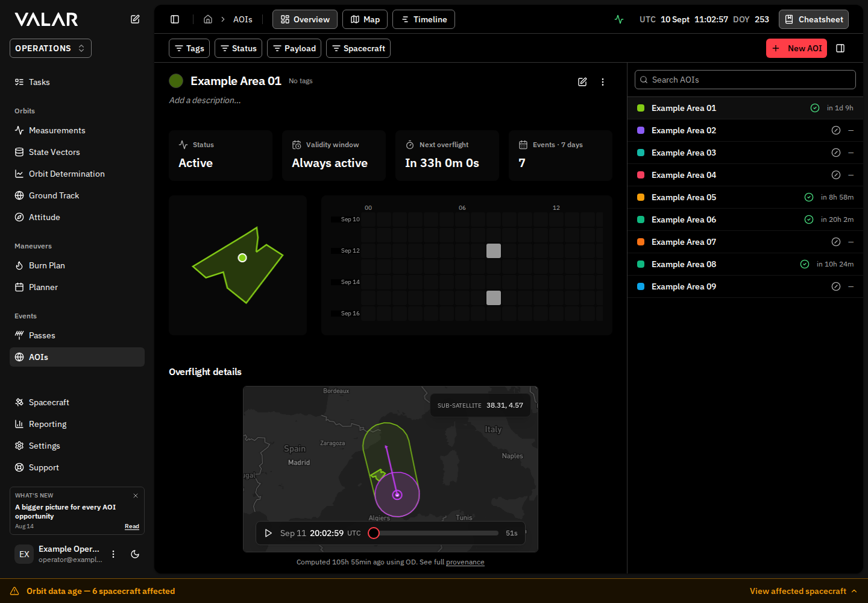Expand the OPERATIONS workspace selector
Image resolution: width=868 pixels, height=603 pixels.
(51, 48)
